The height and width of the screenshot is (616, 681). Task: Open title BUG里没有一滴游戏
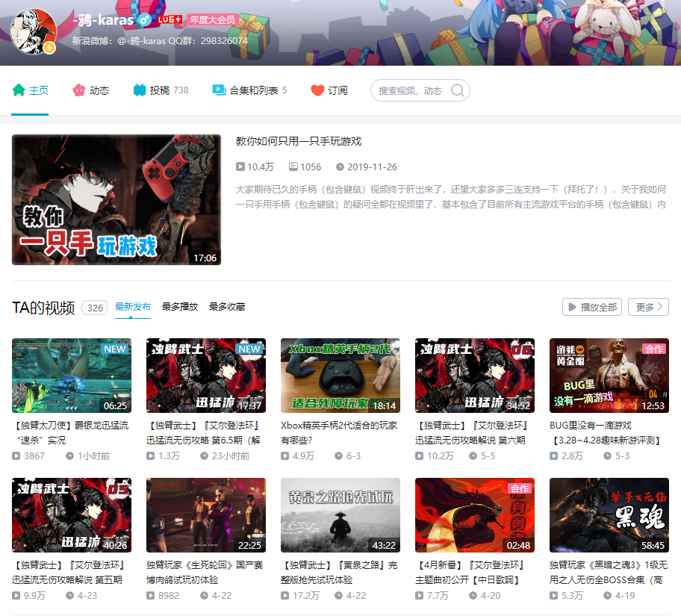click(606, 432)
